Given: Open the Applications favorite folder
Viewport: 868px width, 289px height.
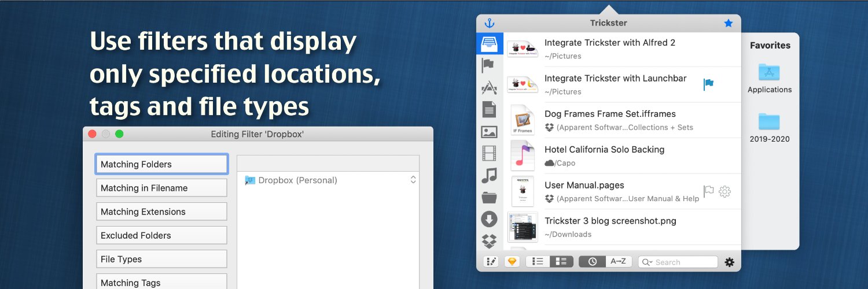Looking at the screenshot, I should [769, 79].
